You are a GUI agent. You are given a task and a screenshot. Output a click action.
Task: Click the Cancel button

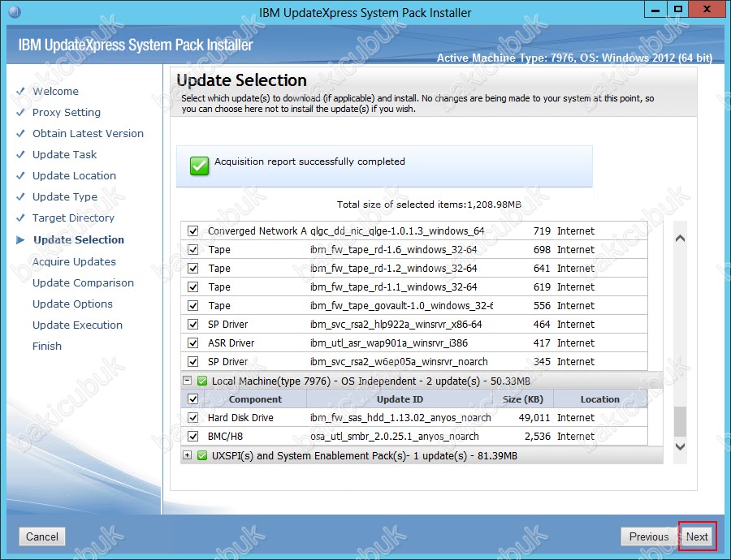point(42,536)
